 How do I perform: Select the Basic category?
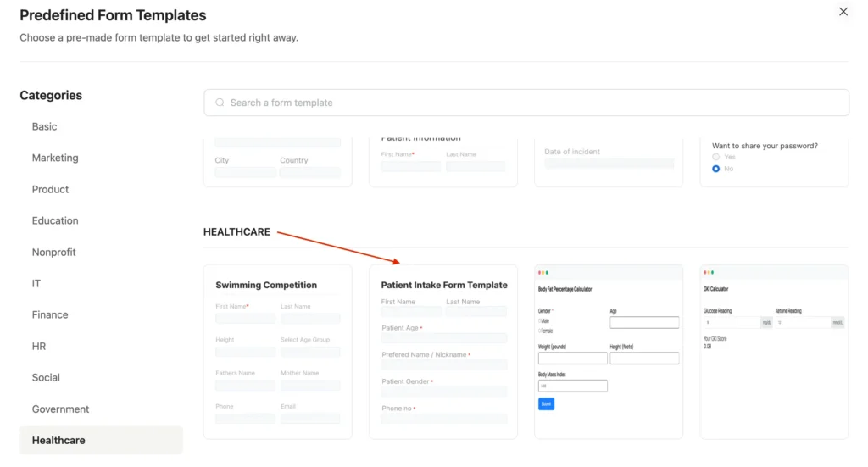click(x=45, y=126)
